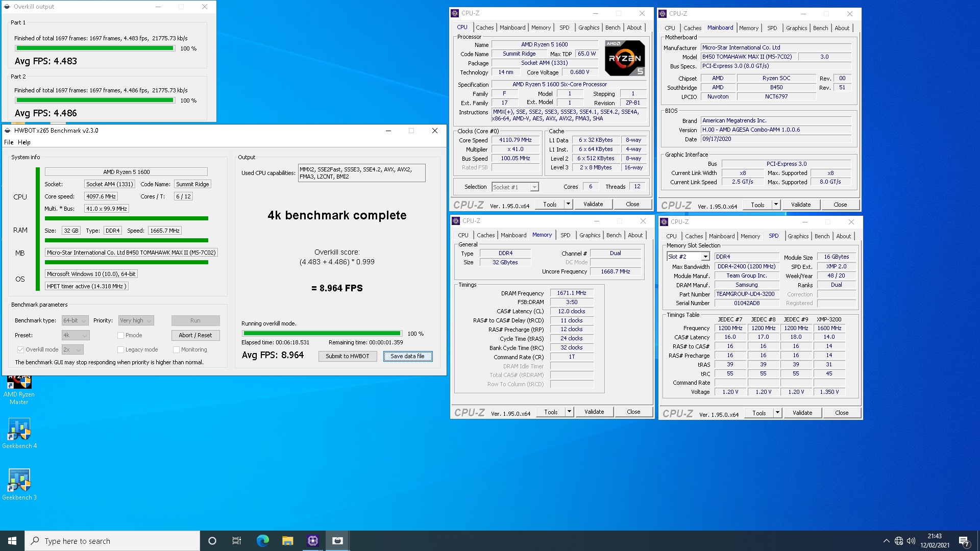The width and height of the screenshot is (980, 551).
Task: Open Geekbench 3 desktop icon
Action: [19, 485]
